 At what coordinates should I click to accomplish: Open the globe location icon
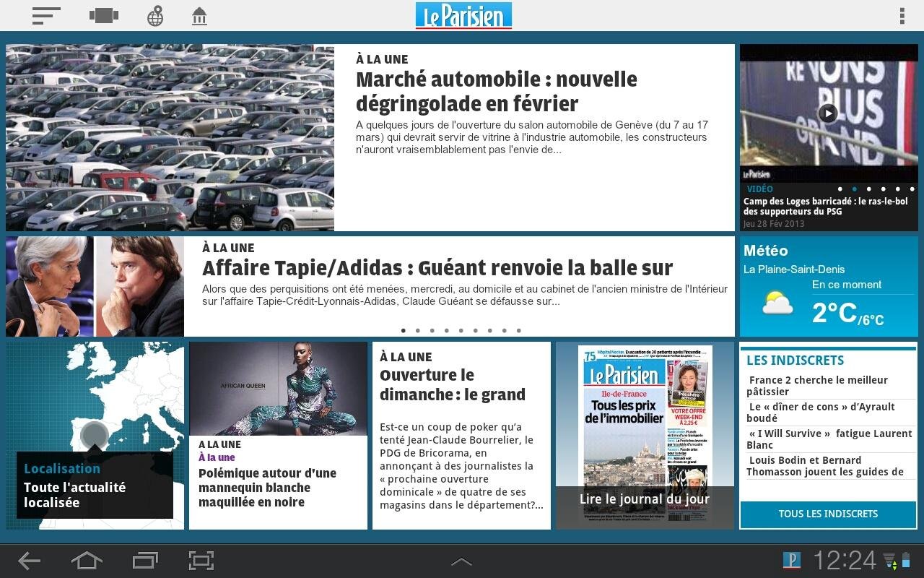click(x=155, y=16)
